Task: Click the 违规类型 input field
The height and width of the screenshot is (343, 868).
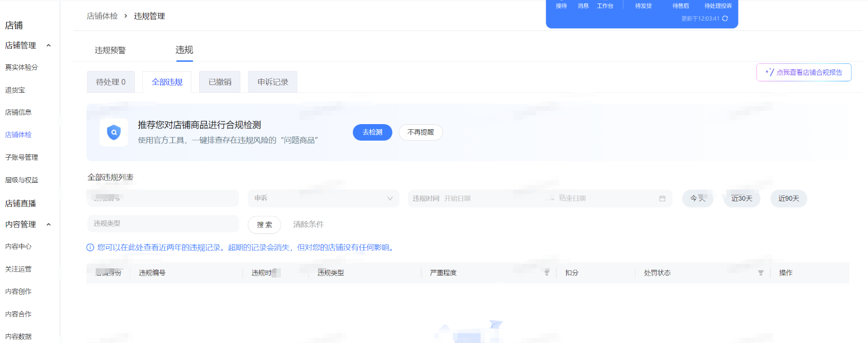Action: pos(163,224)
